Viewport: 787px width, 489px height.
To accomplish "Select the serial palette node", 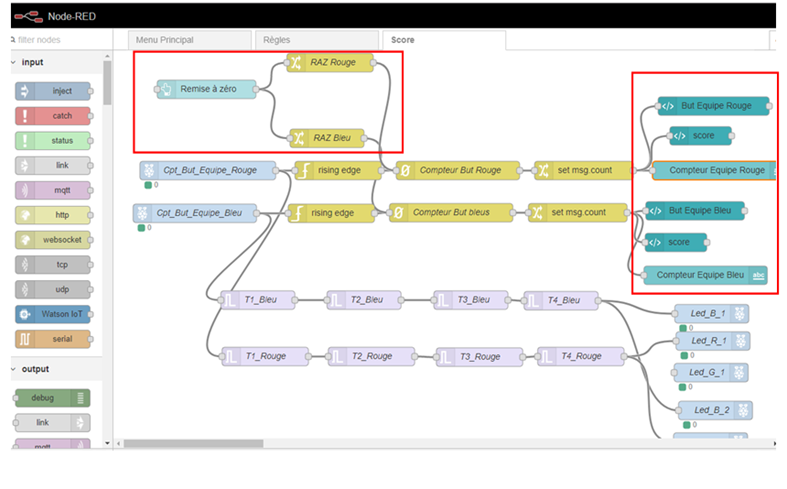I will click(x=53, y=339).
